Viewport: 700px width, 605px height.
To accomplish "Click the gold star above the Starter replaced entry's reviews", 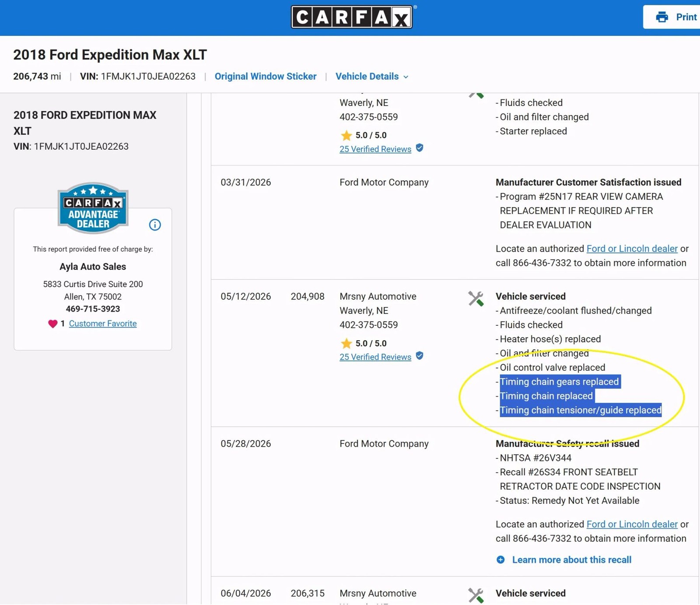I will tap(346, 135).
